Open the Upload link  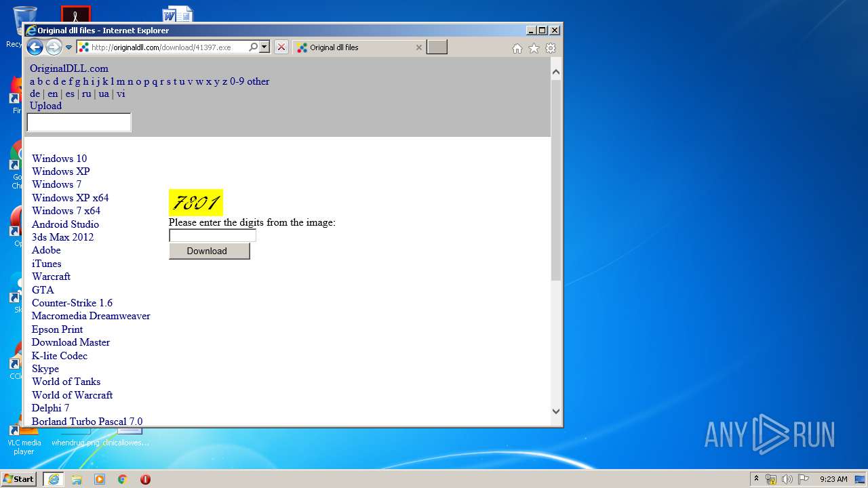coord(45,106)
